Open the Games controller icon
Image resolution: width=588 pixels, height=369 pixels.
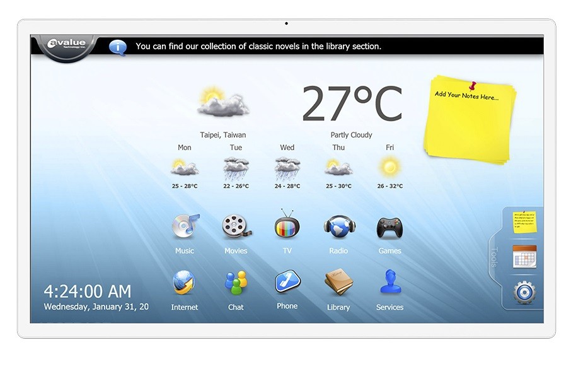pos(389,227)
